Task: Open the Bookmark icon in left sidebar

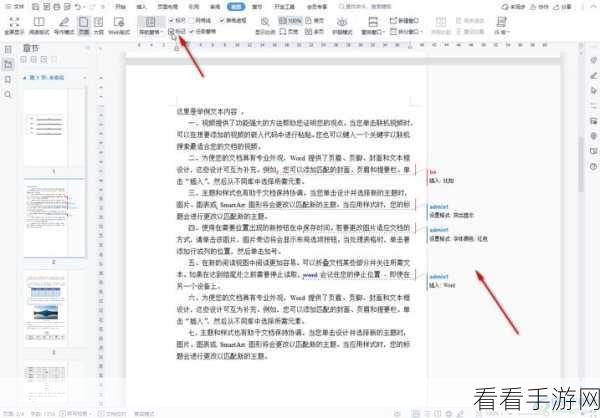Action: [x=8, y=79]
